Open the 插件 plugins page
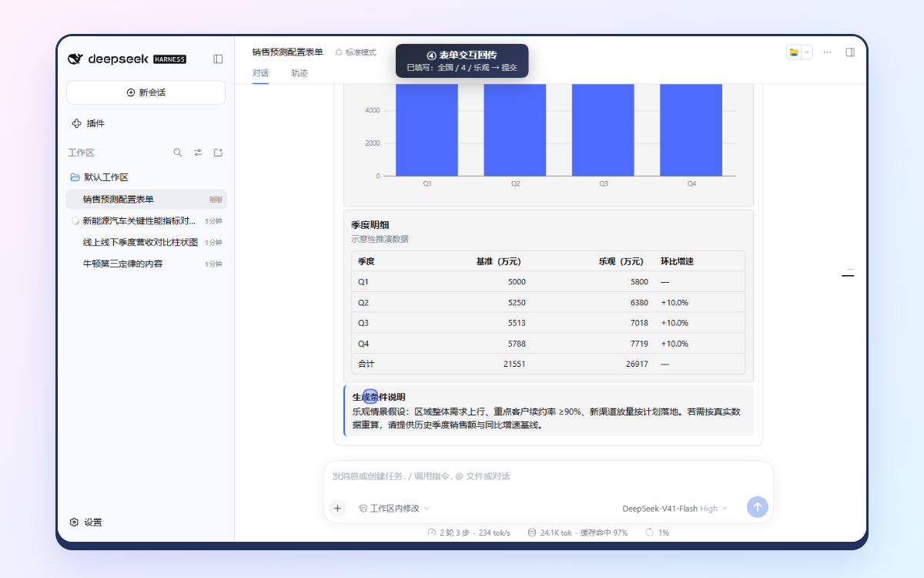This screenshot has width=924, height=578. tap(88, 123)
